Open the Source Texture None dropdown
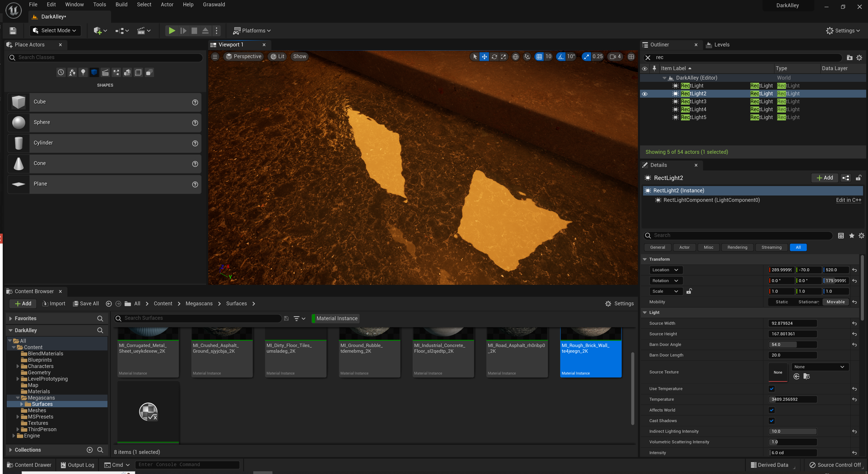Image resolution: width=868 pixels, height=474 pixels. pos(820,367)
